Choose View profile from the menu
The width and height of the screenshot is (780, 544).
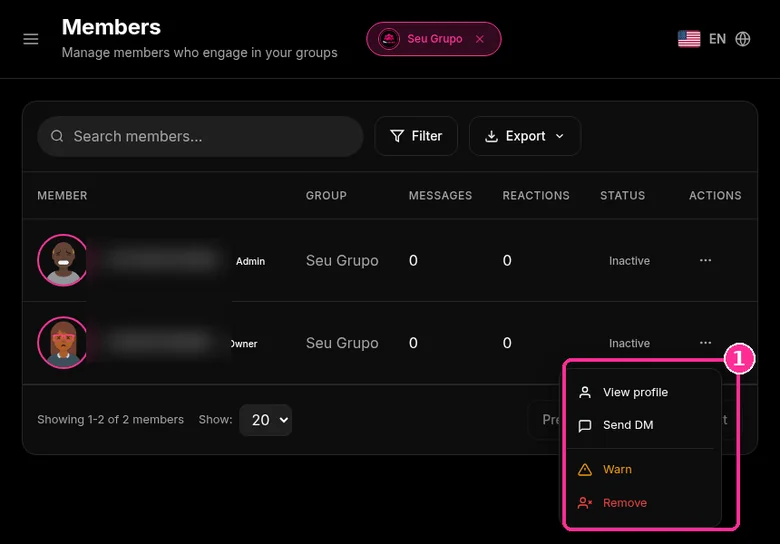point(643,392)
